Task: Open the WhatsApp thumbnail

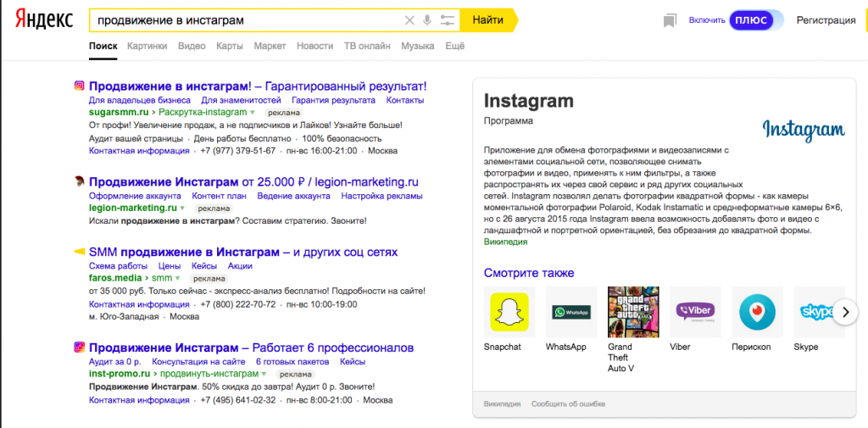Action: click(570, 312)
